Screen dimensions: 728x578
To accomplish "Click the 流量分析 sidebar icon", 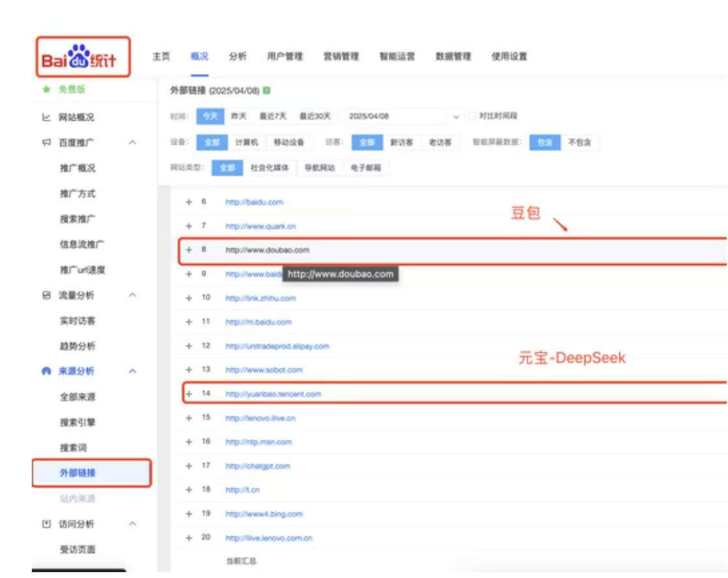I will (43, 295).
